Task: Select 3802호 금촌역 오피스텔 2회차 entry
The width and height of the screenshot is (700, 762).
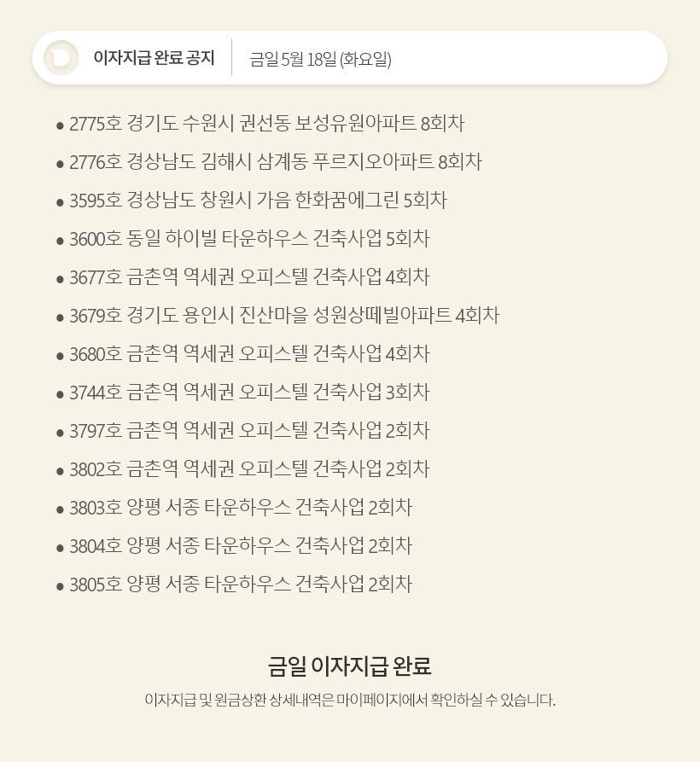Action: [x=249, y=469]
